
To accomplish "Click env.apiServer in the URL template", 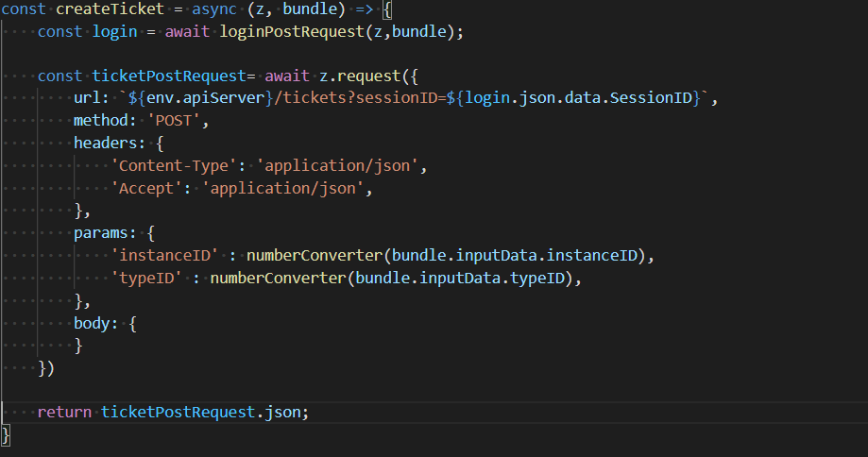I will tap(205, 98).
